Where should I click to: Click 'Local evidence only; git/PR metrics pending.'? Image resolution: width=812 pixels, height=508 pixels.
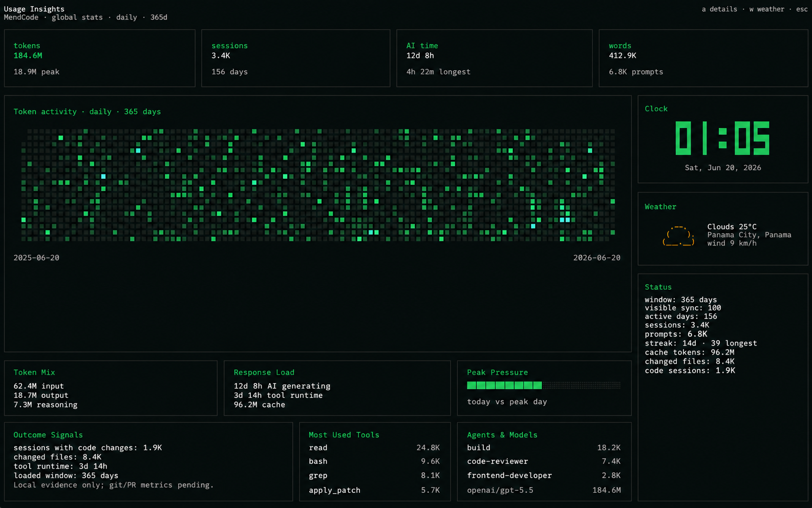pos(113,485)
